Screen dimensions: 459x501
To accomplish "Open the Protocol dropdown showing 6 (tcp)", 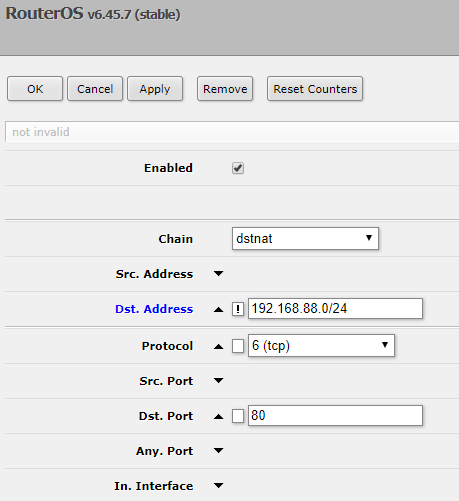I will [321, 346].
